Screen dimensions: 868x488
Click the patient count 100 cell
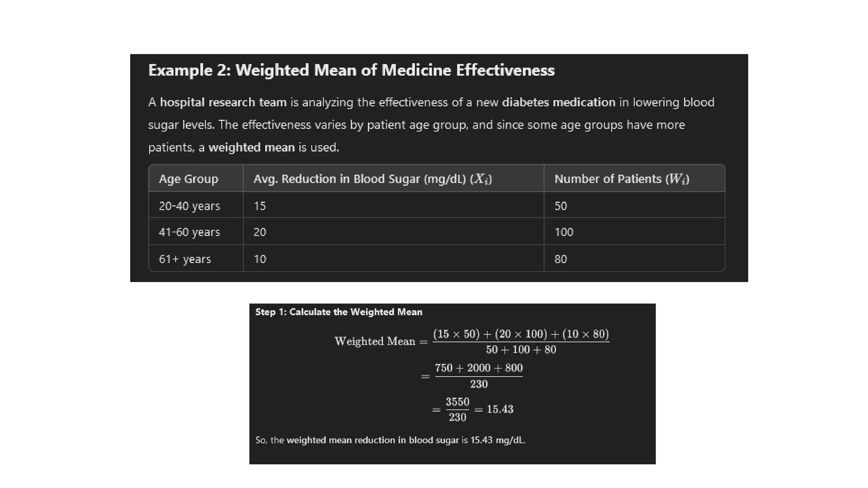coord(563,232)
